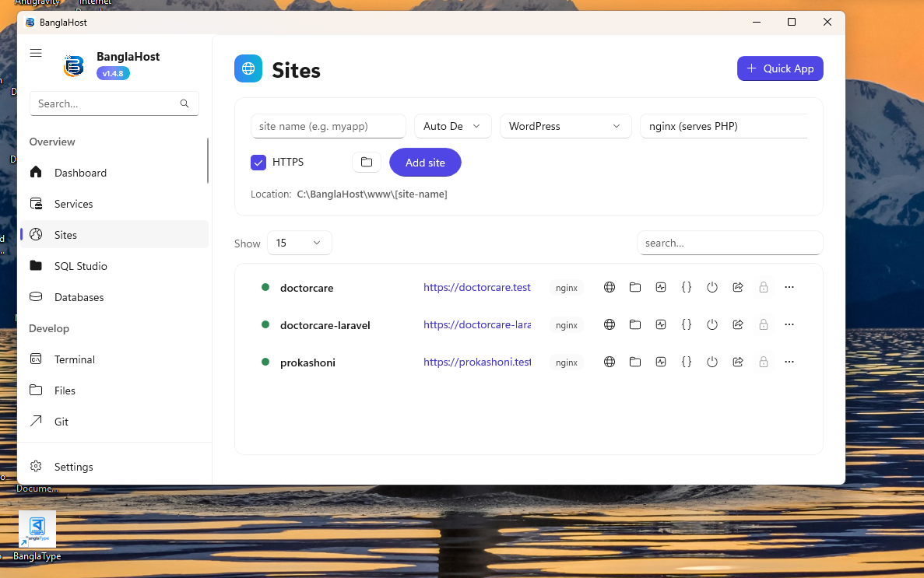
Task: Open doctorcare site in browser globe icon
Action: coord(610,288)
